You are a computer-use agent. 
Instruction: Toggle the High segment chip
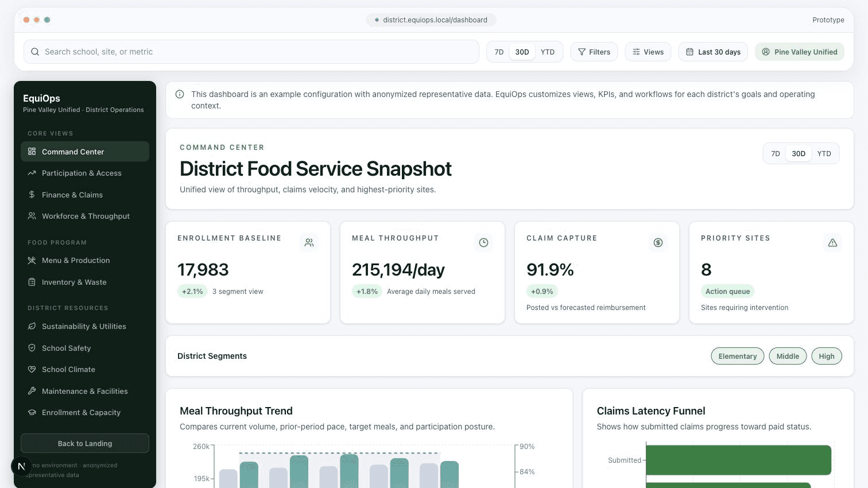(827, 356)
